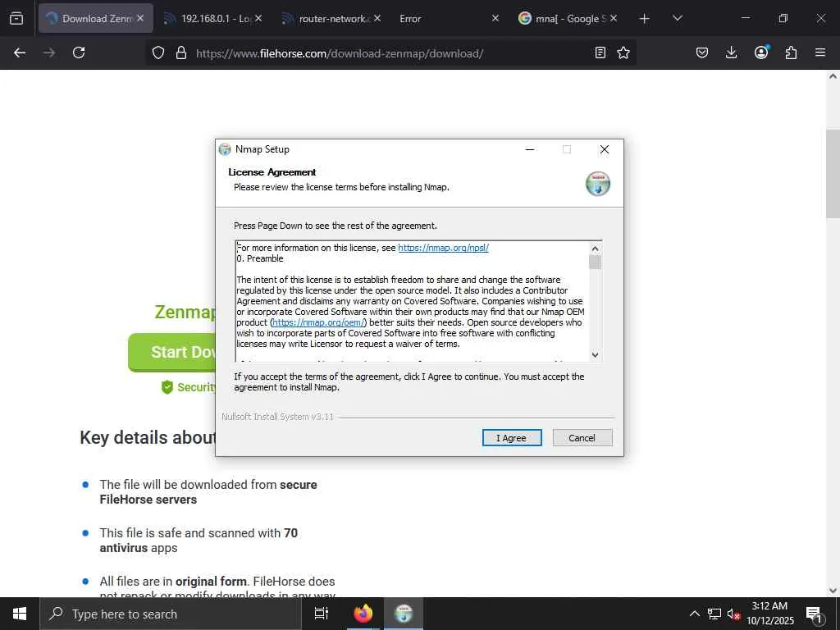840x630 pixels.
Task: Close the Download Zenmap tab
Action: point(140,18)
